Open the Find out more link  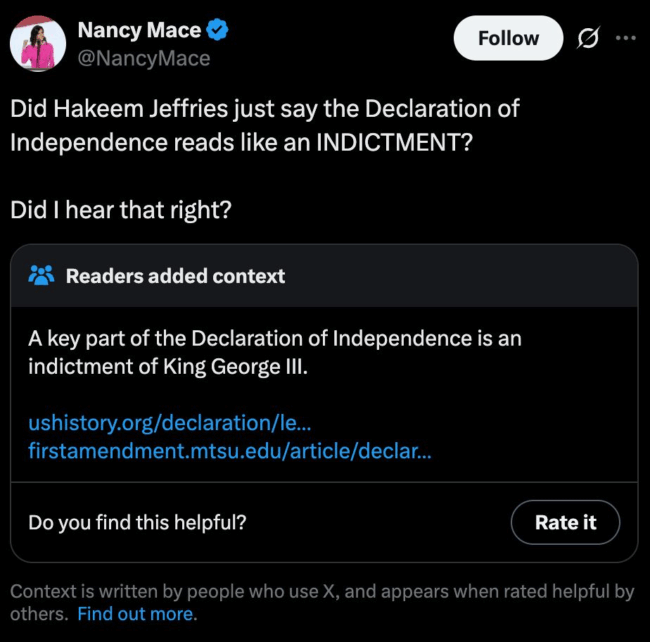click(x=135, y=614)
